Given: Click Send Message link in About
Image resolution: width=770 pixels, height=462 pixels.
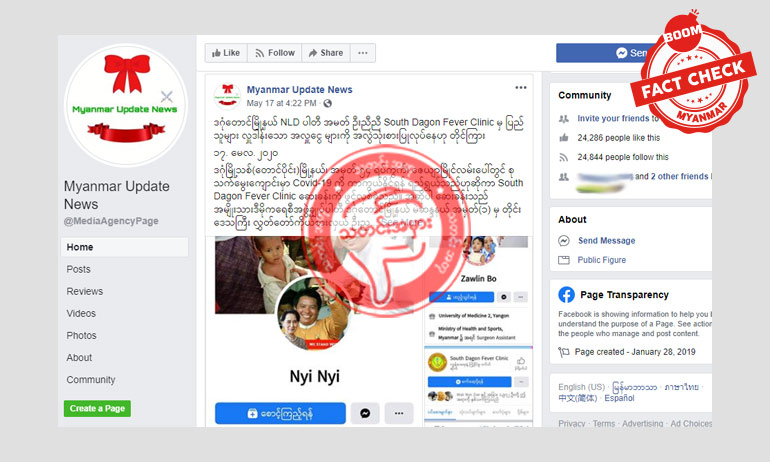Looking at the screenshot, I should click(606, 241).
